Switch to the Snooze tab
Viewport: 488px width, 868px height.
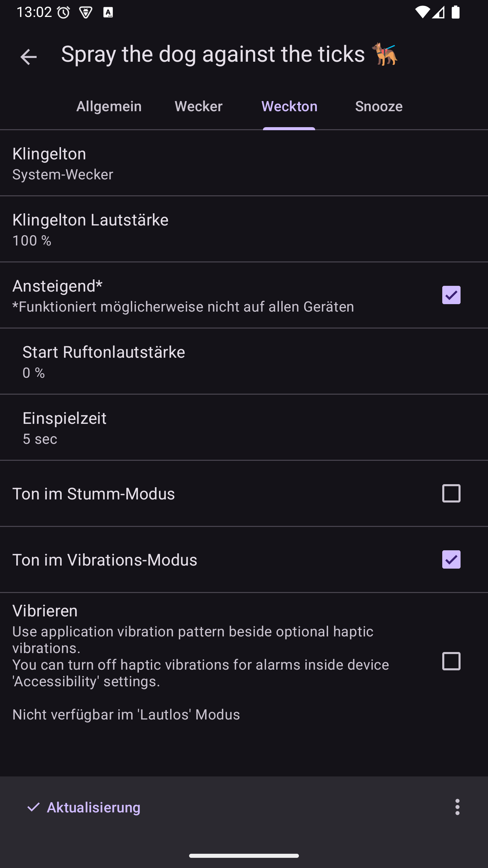pos(379,106)
